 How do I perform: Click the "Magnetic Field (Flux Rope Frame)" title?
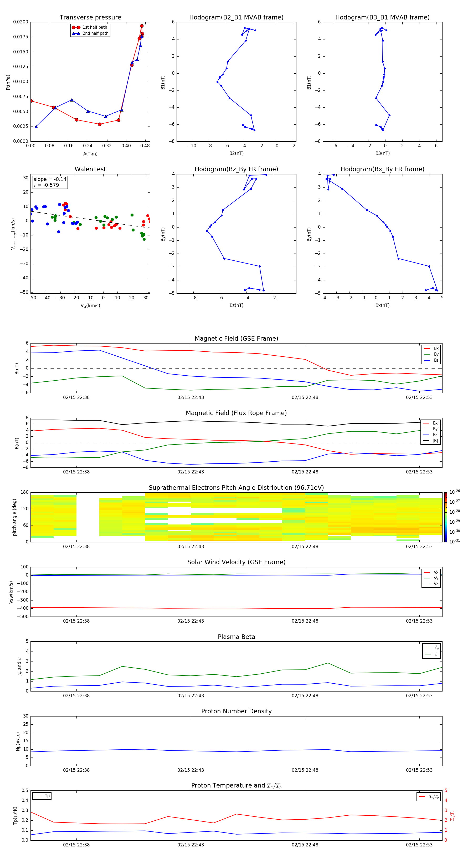(x=236, y=413)
